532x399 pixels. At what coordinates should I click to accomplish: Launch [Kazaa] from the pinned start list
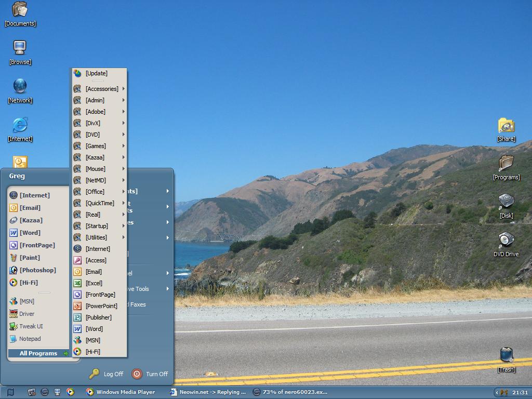[38, 220]
